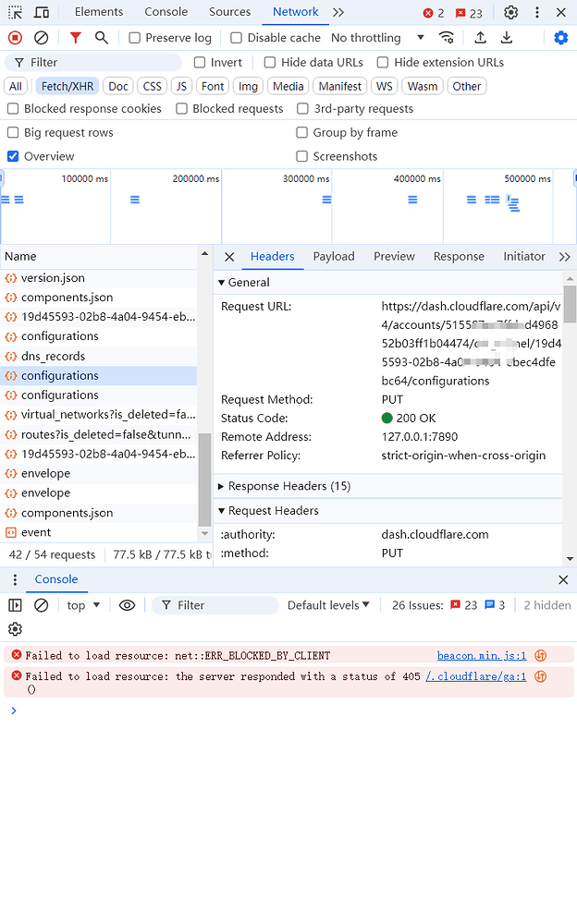Open console drawer three-dot menu

(x=16, y=580)
